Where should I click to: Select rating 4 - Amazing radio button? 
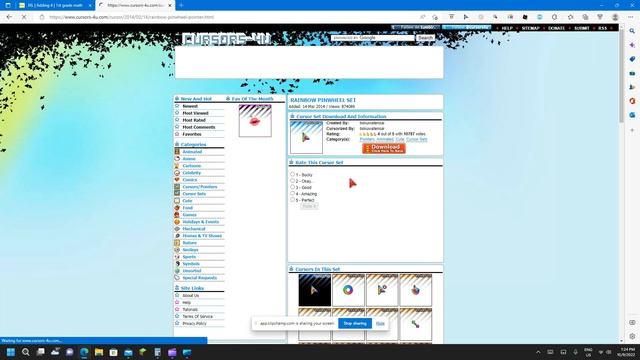292,193
